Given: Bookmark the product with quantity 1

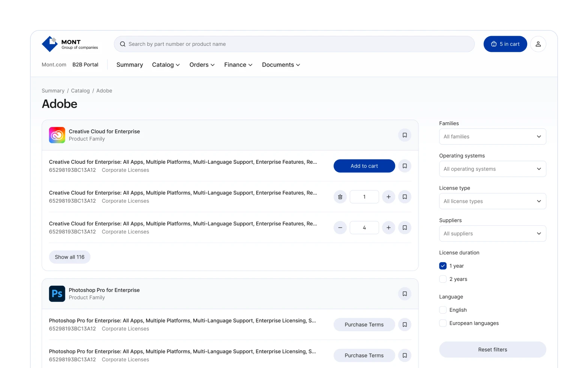Looking at the screenshot, I should [405, 197].
